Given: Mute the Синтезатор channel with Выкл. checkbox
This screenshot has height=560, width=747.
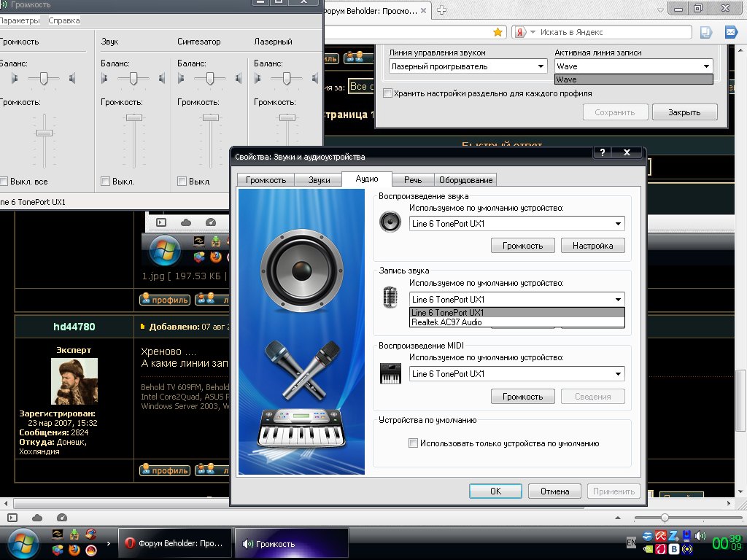Looking at the screenshot, I should pos(182,182).
